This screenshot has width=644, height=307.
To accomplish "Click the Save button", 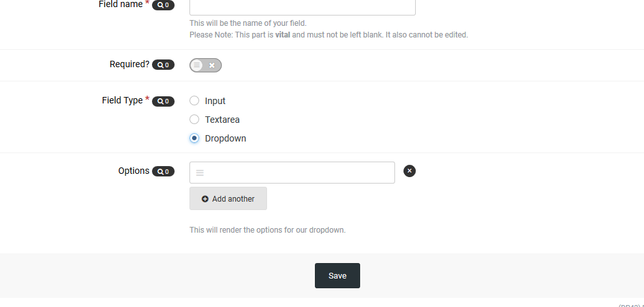I will tap(337, 275).
